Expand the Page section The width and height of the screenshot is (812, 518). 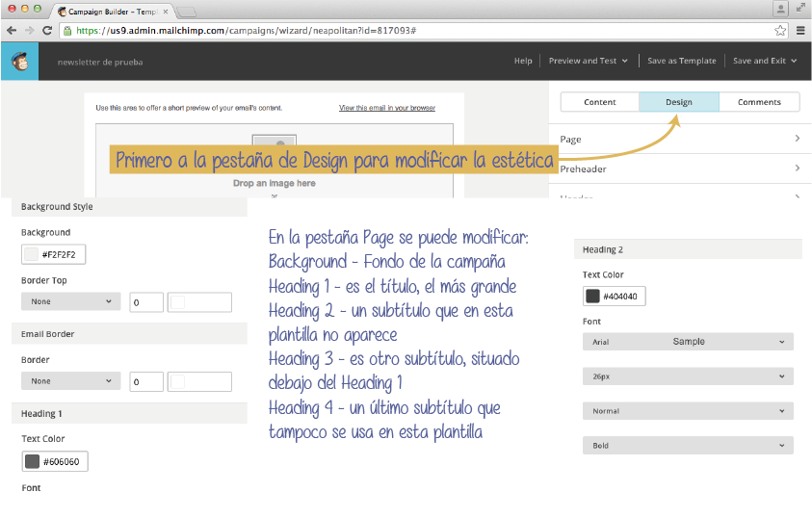pos(680,139)
